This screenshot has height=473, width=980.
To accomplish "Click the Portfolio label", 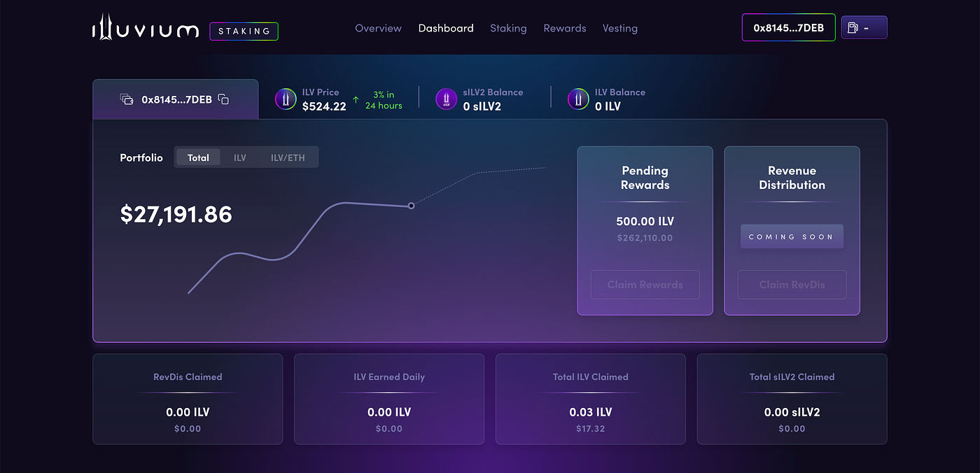I will point(141,157).
